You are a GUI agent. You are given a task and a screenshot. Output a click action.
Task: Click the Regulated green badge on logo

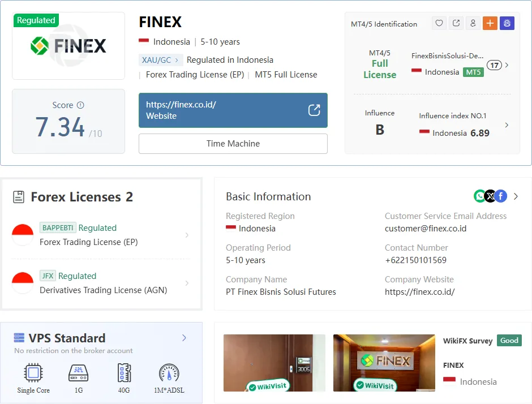point(36,20)
